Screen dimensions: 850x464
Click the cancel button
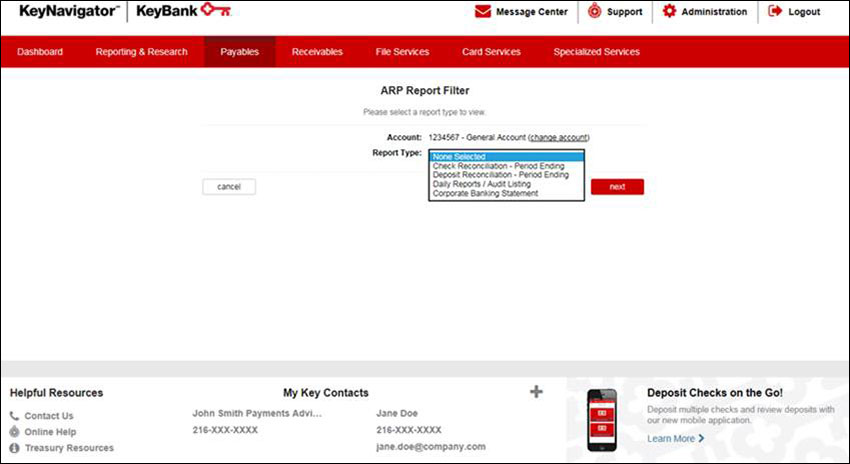coord(229,186)
